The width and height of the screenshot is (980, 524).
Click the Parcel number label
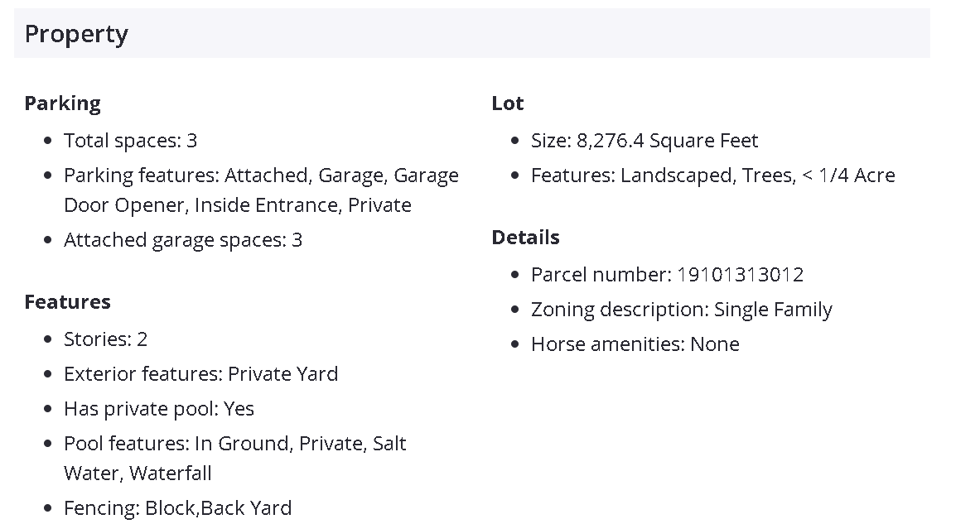(x=601, y=275)
